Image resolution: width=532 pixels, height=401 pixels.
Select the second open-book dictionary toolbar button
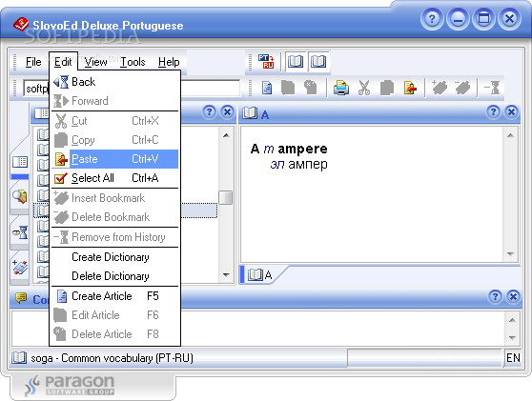(x=318, y=61)
